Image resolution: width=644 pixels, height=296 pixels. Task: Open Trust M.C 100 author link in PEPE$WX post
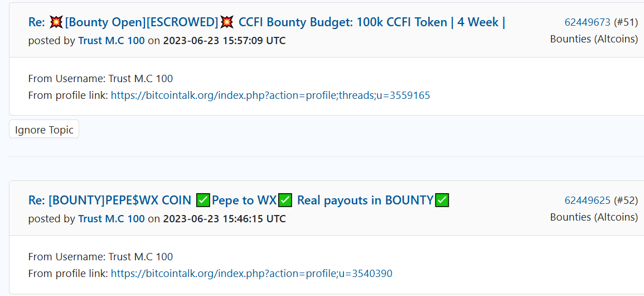112,219
